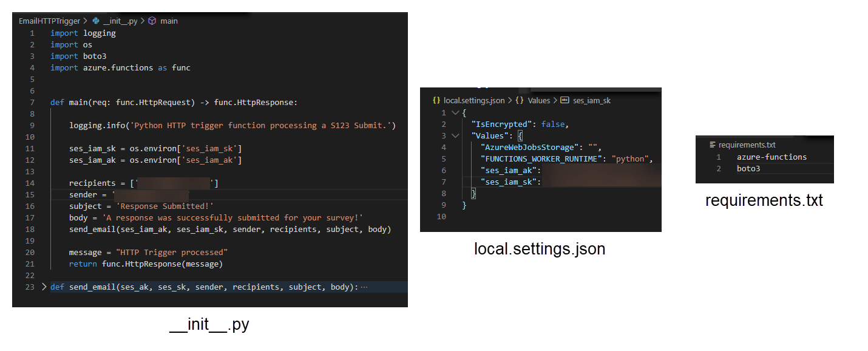868x351 pixels.
Task: Select the __init__.py breadcrumb item
Action: pos(121,21)
